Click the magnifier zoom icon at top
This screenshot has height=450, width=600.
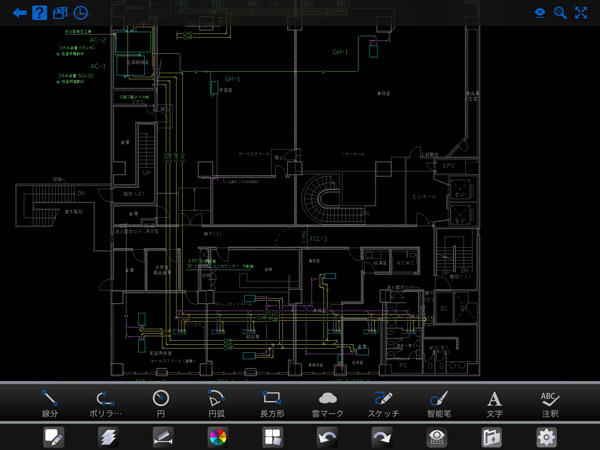click(560, 13)
